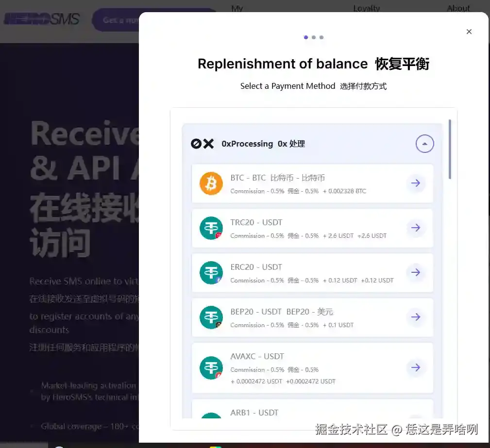Close the Replenishment of balance dialog
490x448 pixels.
(469, 32)
